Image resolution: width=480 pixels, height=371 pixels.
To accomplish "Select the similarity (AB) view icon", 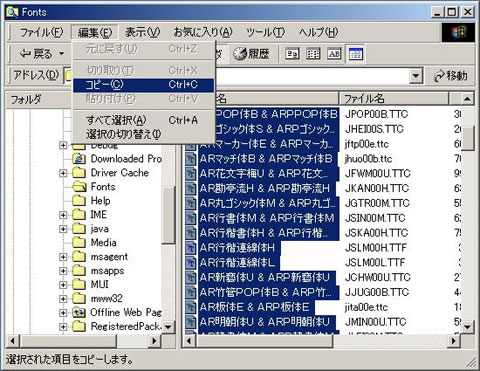I will tap(334, 54).
